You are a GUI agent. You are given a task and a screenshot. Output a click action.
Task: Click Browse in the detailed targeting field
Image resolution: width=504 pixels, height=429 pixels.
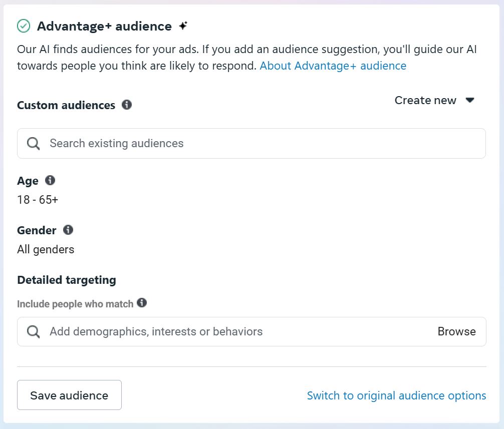[456, 331]
